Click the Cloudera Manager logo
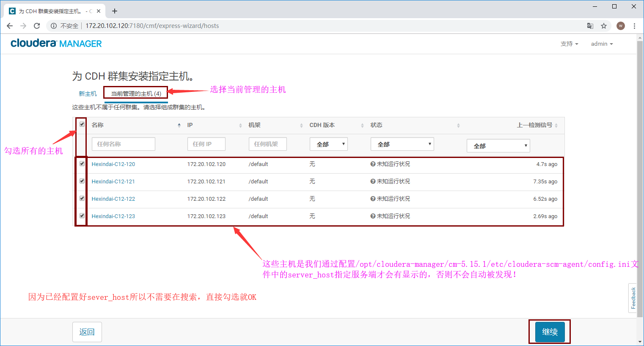The height and width of the screenshot is (346, 644). point(56,43)
